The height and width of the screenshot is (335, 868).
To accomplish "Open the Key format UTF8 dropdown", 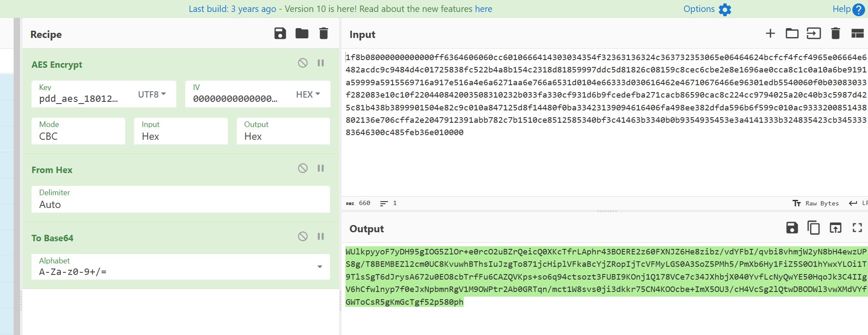I will point(152,94).
